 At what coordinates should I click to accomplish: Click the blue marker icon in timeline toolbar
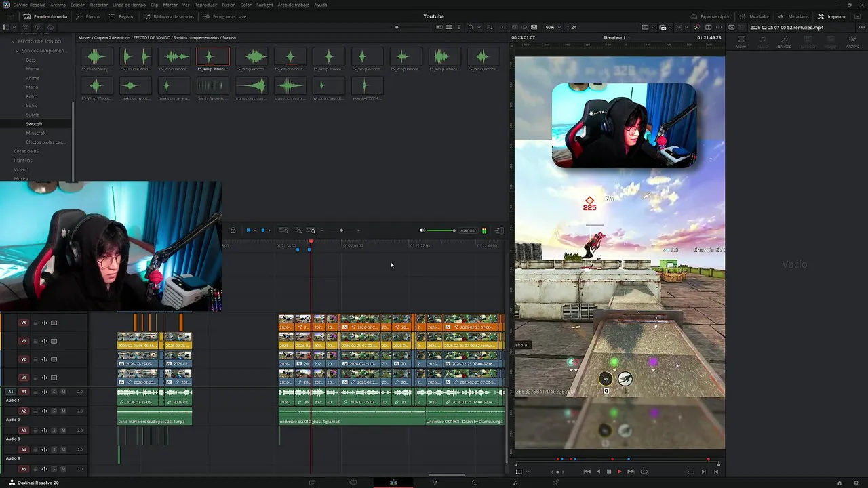coord(262,230)
